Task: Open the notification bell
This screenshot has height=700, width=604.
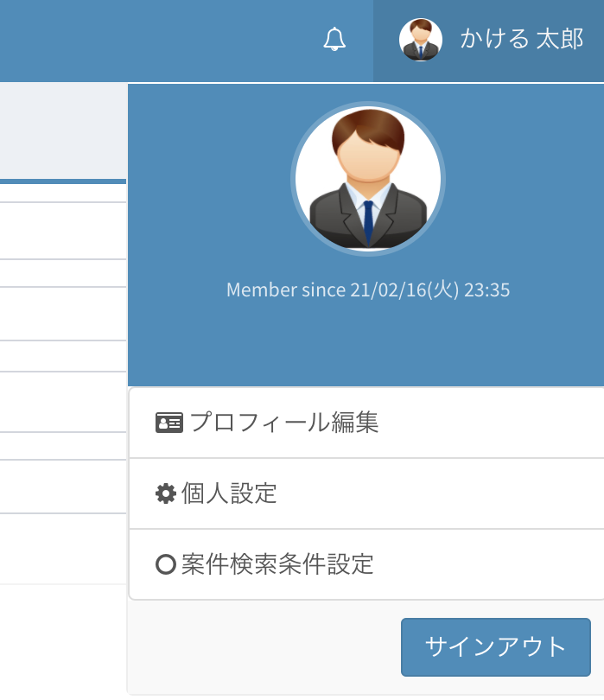Action: (334, 39)
